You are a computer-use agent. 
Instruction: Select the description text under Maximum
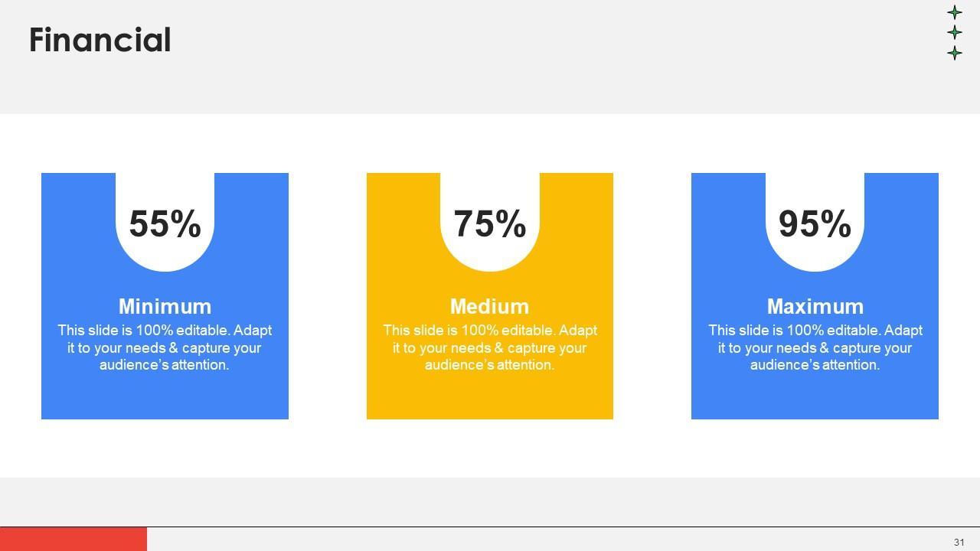point(815,347)
